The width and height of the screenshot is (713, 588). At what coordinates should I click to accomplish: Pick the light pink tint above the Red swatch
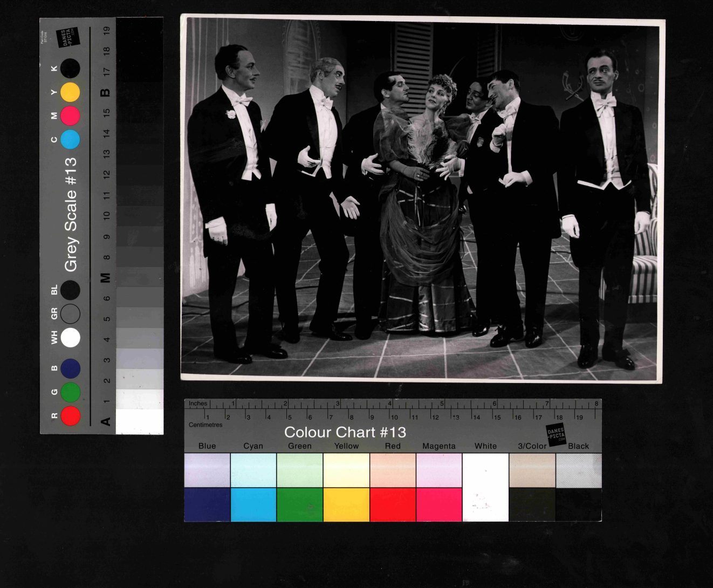(x=393, y=470)
